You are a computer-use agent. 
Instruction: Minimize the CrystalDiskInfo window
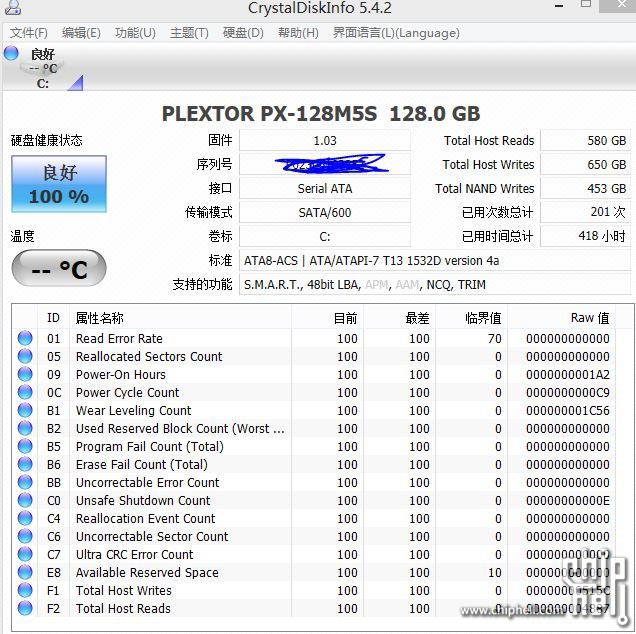tap(559, 6)
